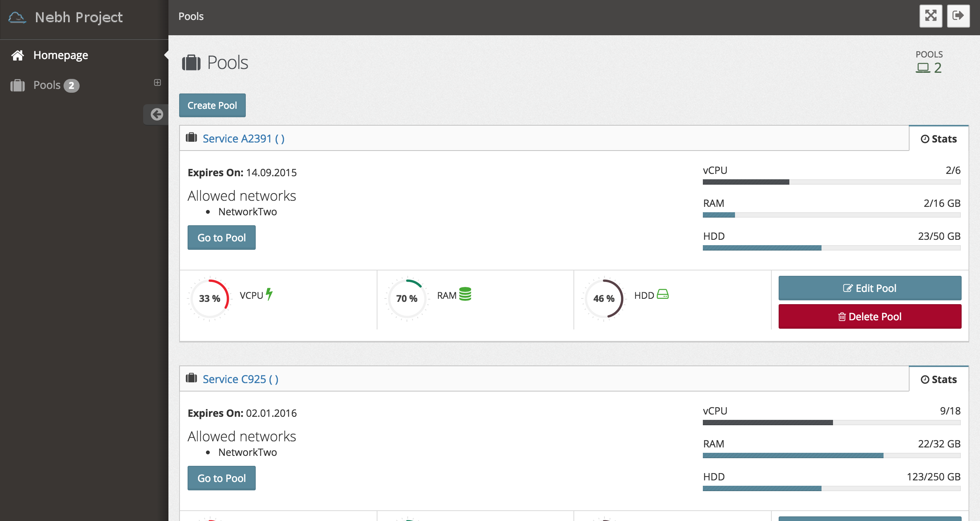Expand Pools submenu plus icon

pyautogui.click(x=157, y=83)
